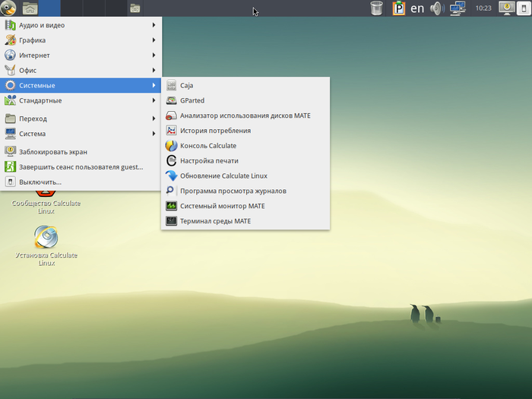Click the clock showing 10:23
This screenshot has width=532, height=399.
483,8
